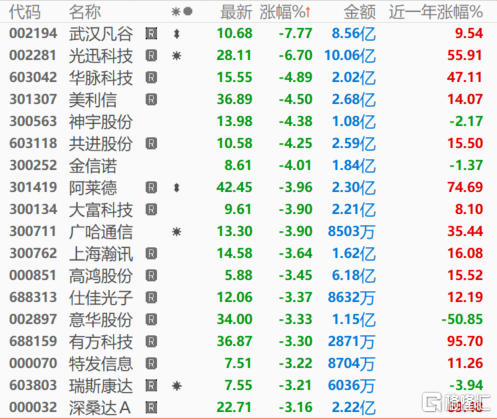Open stock 华脉科技 by name
This screenshot has width=497, height=419.
point(101,78)
